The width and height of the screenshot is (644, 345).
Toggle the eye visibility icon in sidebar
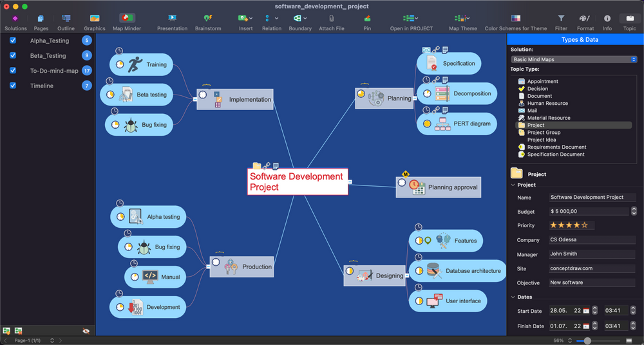click(86, 331)
